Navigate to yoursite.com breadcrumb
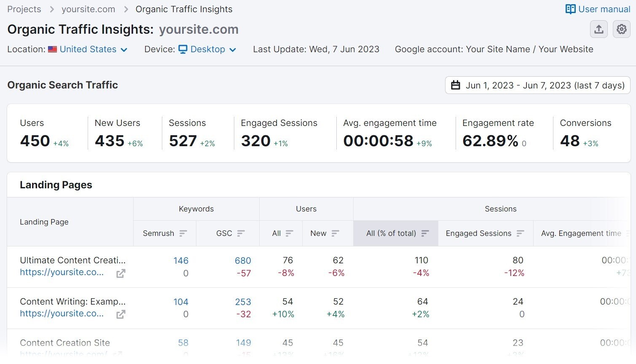 point(88,9)
